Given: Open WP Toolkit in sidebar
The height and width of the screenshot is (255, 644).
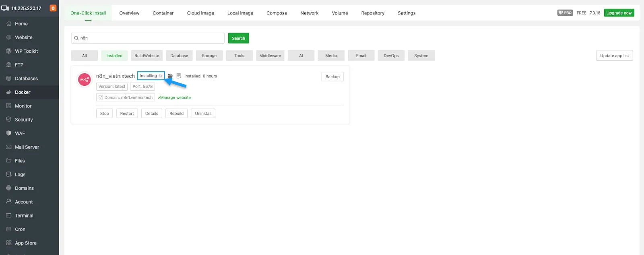Looking at the screenshot, I should 26,51.
